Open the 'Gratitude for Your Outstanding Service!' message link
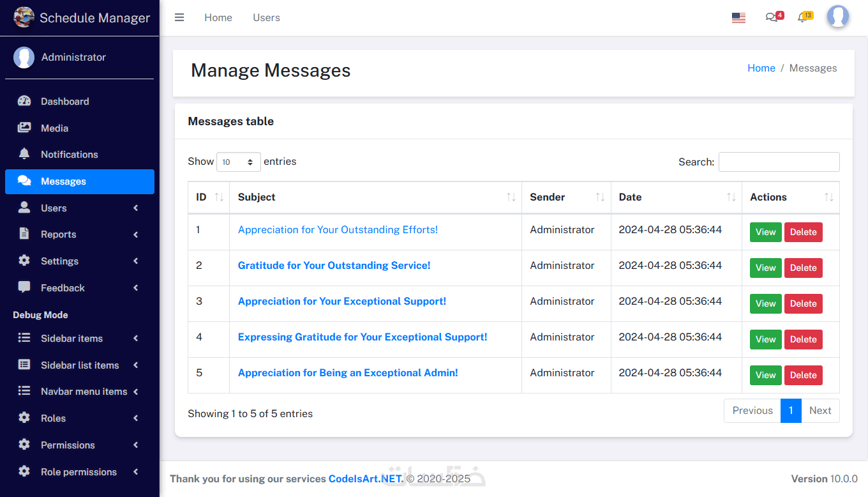 [334, 266]
